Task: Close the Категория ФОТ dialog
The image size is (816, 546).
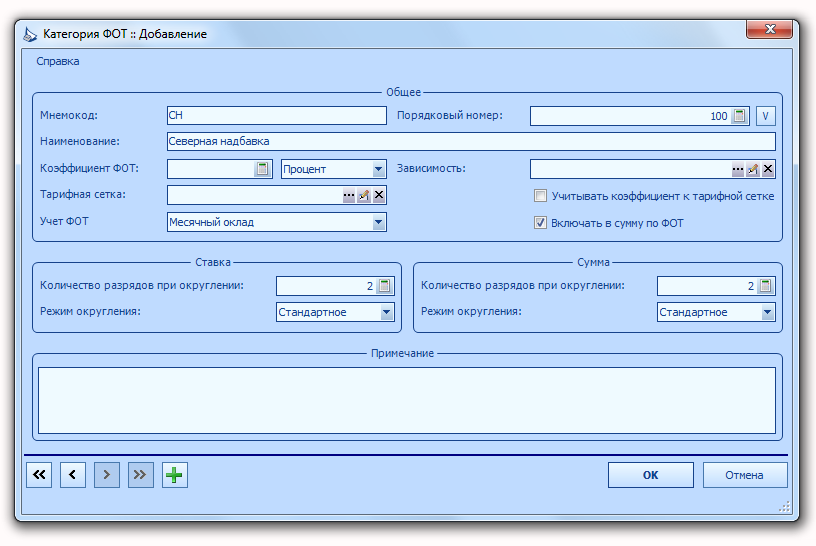Action: coord(769,29)
